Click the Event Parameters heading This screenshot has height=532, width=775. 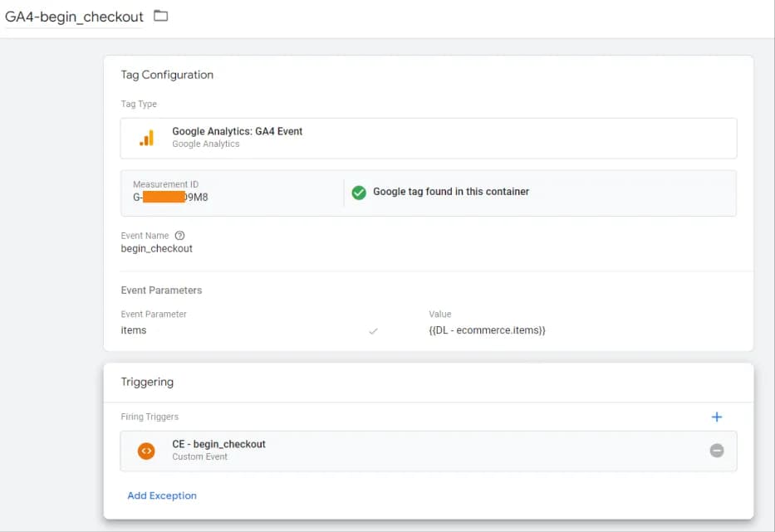pos(162,290)
